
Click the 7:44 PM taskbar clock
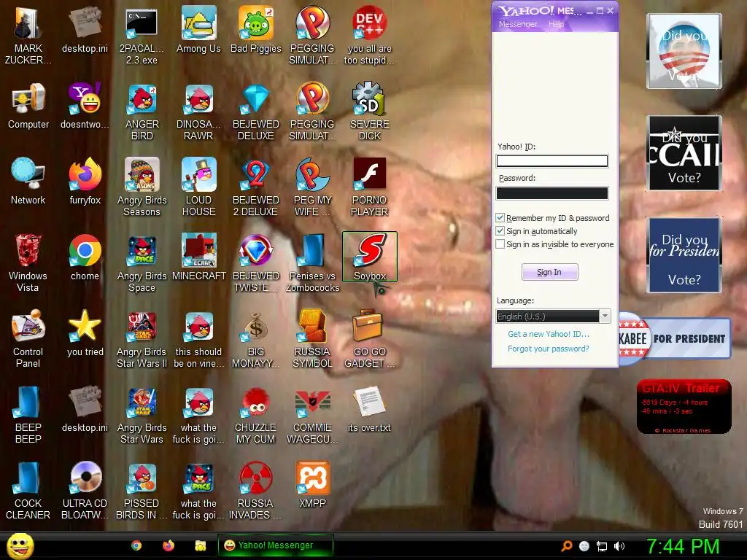[x=683, y=546]
